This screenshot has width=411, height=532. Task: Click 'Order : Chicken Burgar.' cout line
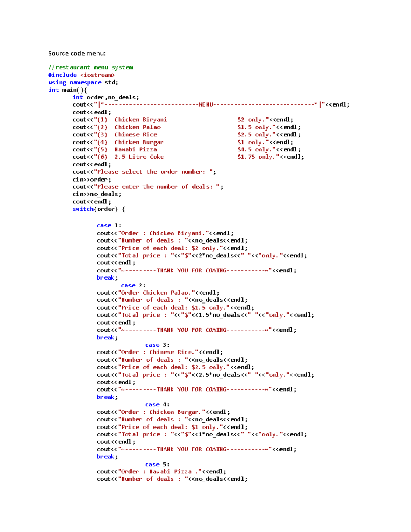pos(163,412)
